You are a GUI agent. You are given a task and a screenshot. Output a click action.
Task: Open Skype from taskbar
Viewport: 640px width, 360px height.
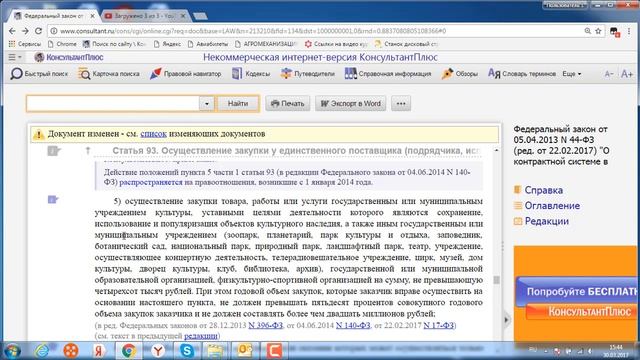187,351
